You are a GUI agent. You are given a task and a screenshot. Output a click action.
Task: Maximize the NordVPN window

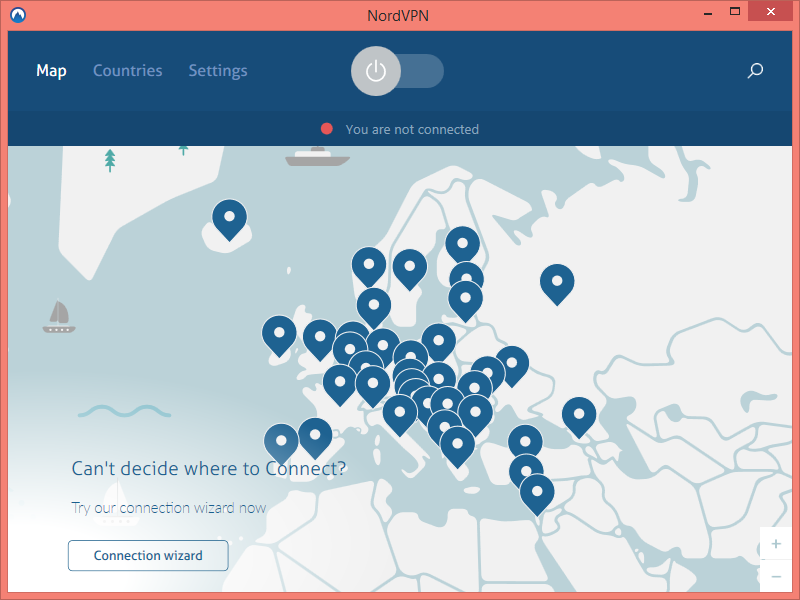[x=735, y=11]
